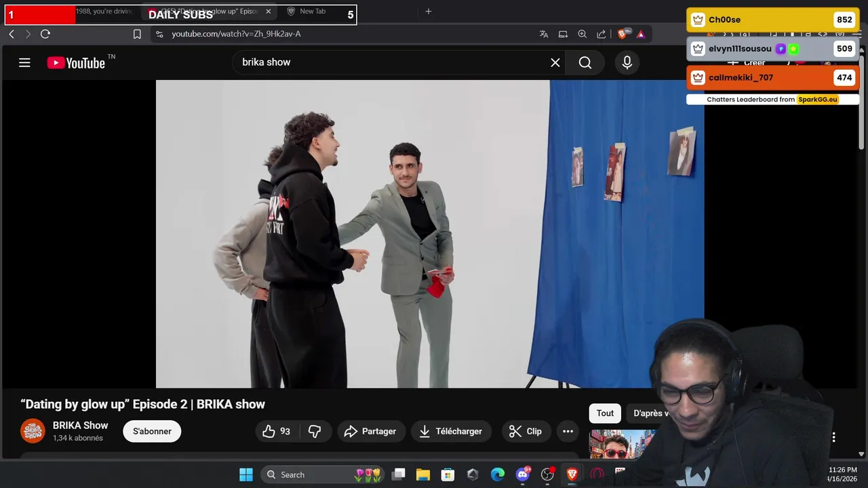Run the YouTube search magnifier button

[585, 62]
